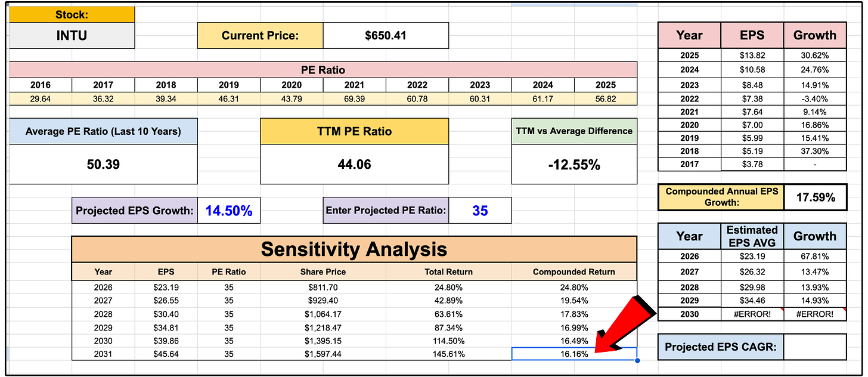This screenshot has width=868, height=377.
Task: Select 2026 share price $811.70
Action: 323,286
